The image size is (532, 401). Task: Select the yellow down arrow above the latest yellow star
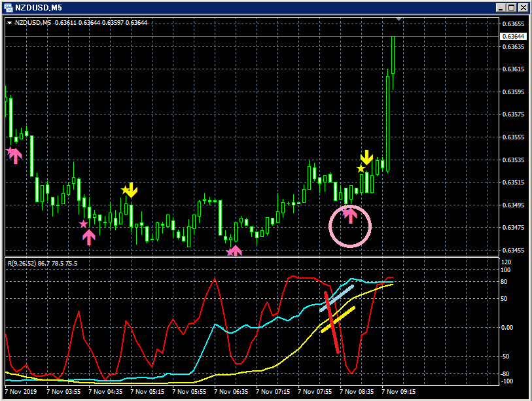[366, 158]
